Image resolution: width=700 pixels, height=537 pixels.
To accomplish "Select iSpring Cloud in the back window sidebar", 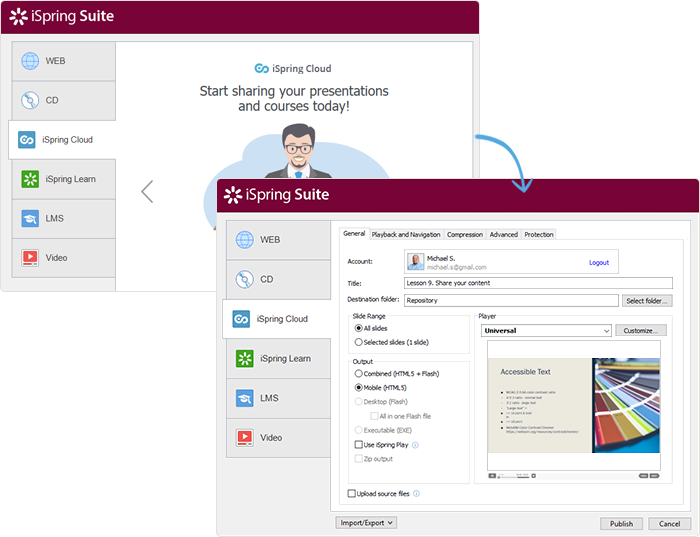I will (62, 140).
